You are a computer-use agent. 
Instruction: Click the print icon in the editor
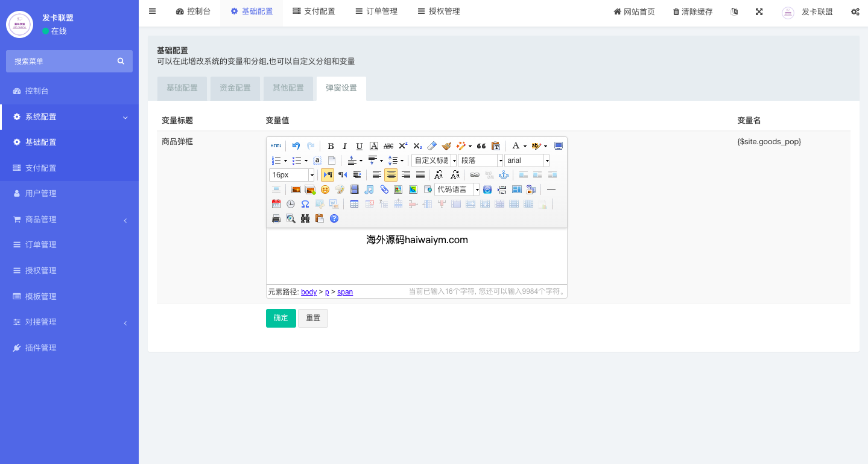tap(276, 218)
